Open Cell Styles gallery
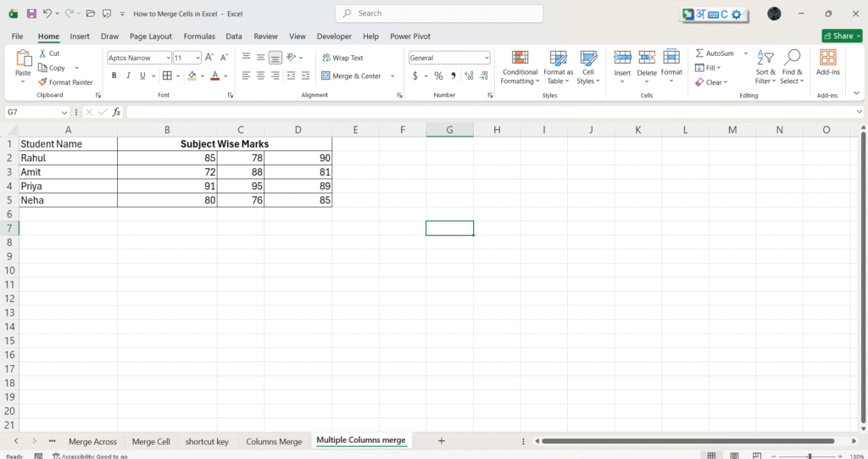868x459 pixels. (x=588, y=67)
